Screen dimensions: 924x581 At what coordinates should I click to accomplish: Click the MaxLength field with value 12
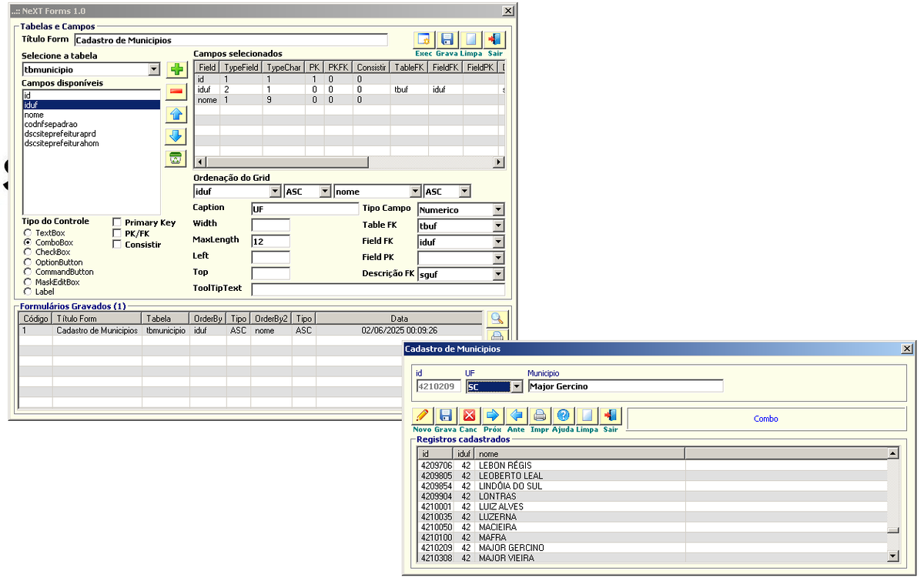271,241
